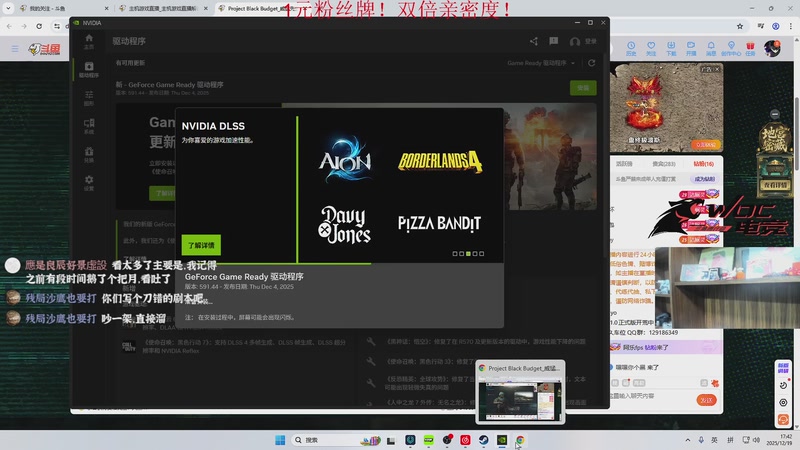Reload the browser page
800x450 pixels.
pos(39,26)
